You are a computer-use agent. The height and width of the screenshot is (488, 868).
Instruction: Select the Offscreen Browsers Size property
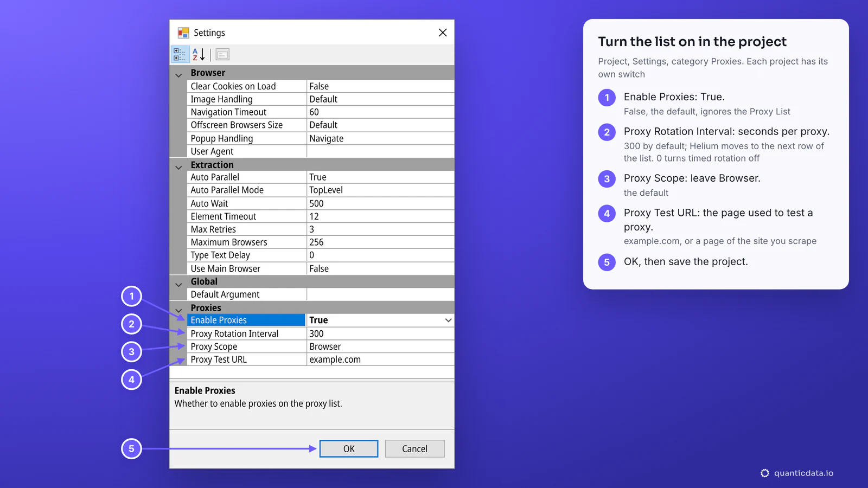click(x=247, y=125)
